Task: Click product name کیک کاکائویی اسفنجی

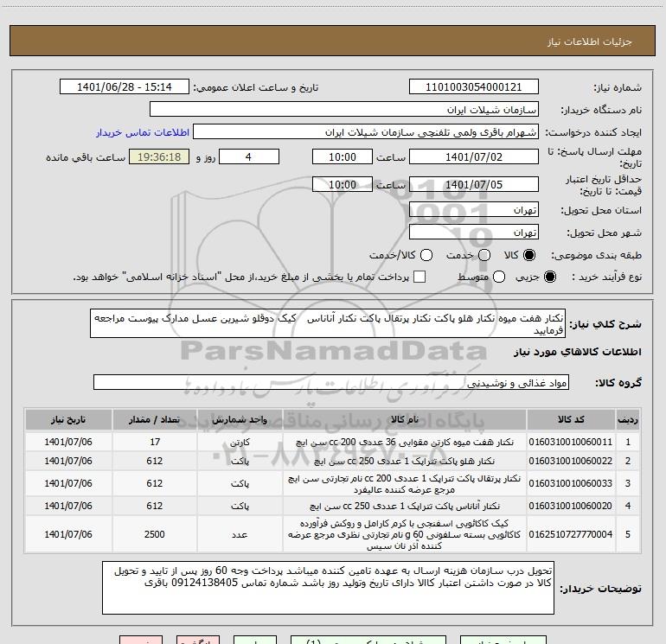Action: tap(405, 534)
